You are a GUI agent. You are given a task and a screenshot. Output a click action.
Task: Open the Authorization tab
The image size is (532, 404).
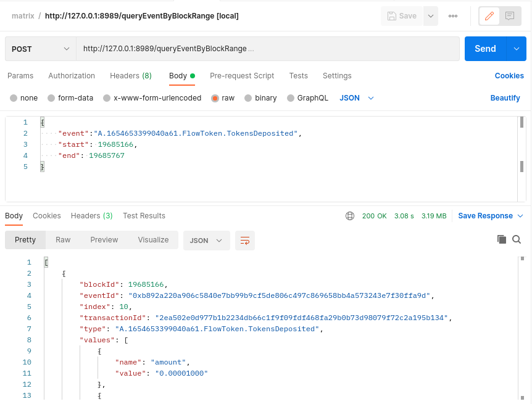pyautogui.click(x=72, y=76)
